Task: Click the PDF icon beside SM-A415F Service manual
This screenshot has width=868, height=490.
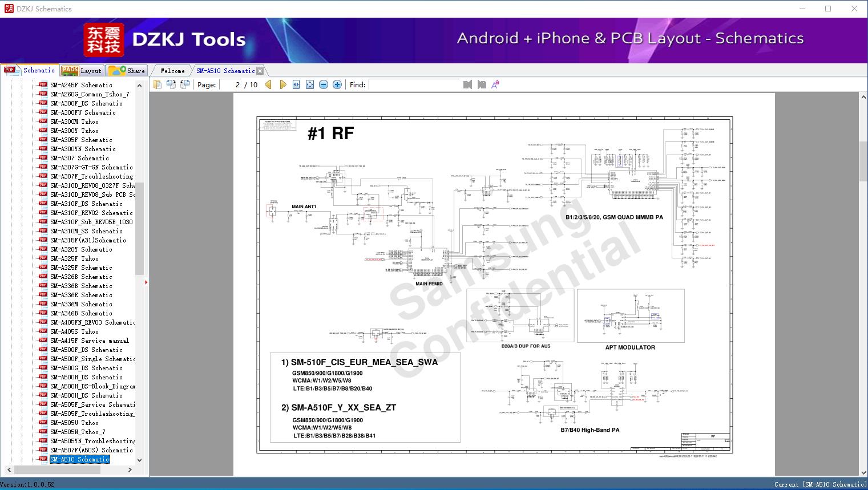Action: tap(43, 340)
